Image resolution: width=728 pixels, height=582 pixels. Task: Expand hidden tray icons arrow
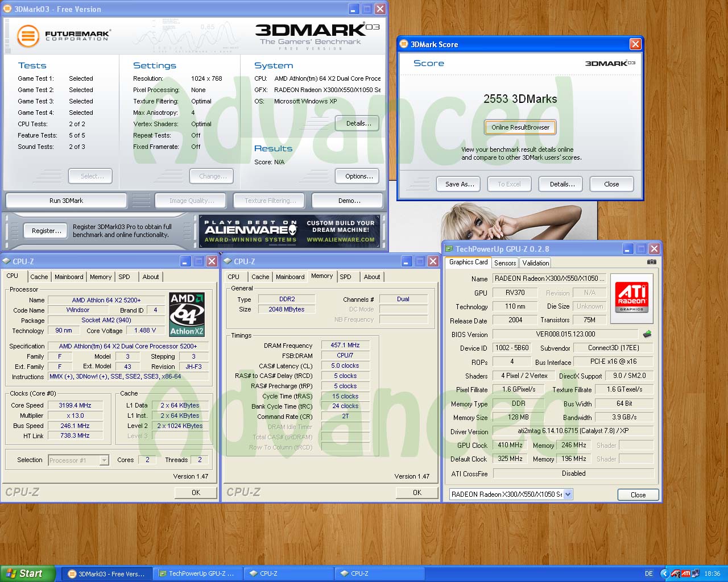[664, 573]
